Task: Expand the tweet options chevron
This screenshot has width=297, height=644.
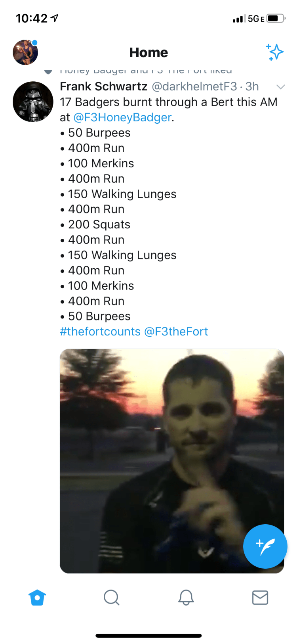Action: [281, 87]
